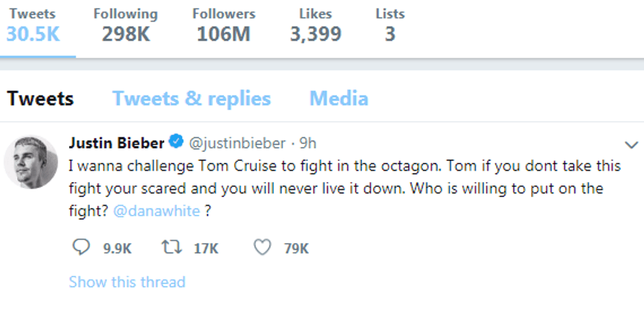Viewport: 644px width, 322px height.
Task: Open the Likes 3,399 page
Action: 315,25
